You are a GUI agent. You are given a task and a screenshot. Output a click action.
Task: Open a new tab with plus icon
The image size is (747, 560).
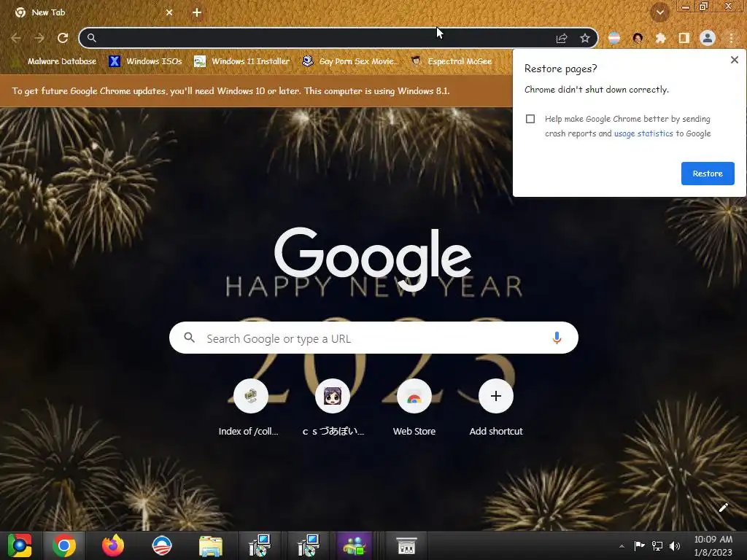tap(197, 12)
